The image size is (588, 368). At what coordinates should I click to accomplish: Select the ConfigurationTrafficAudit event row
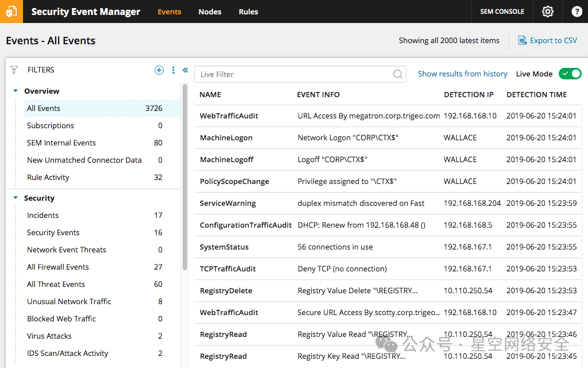pos(388,225)
